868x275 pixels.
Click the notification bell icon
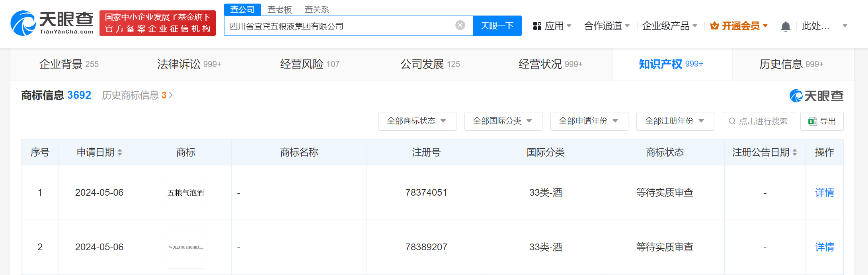coord(786,26)
